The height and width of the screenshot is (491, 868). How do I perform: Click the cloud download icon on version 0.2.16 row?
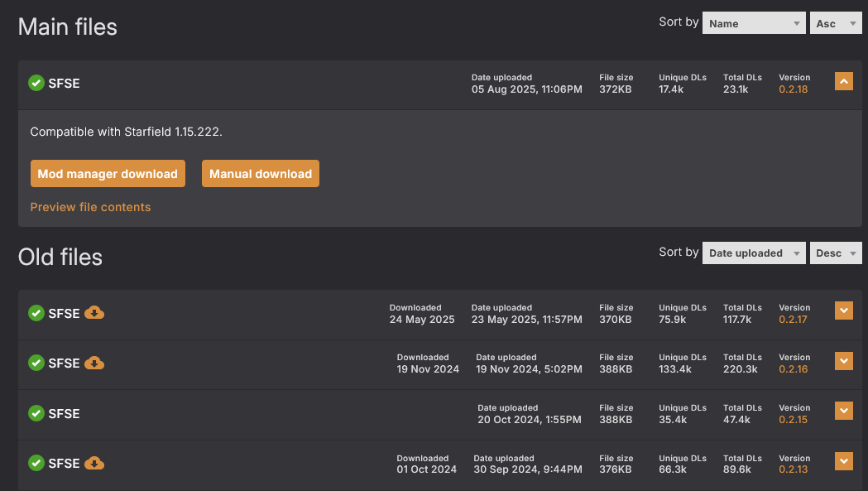[x=94, y=363]
